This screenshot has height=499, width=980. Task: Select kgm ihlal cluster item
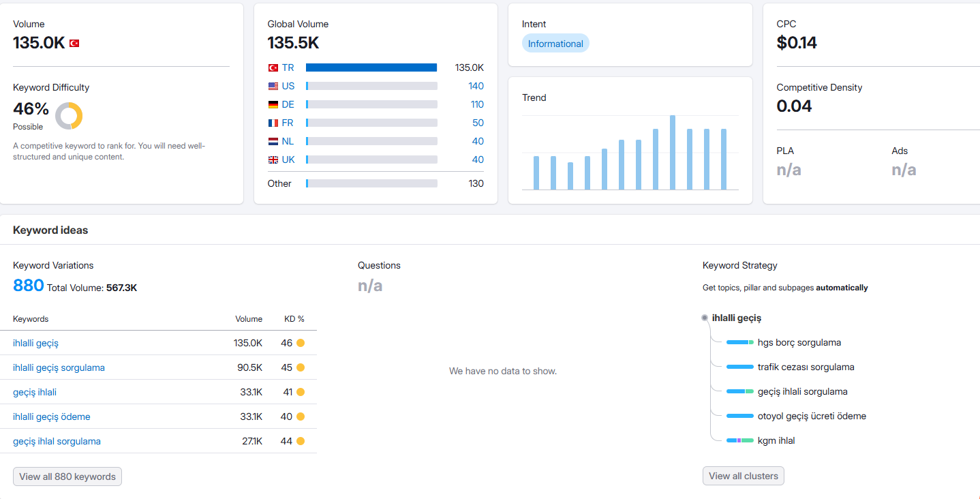click(x=776, y=440)
